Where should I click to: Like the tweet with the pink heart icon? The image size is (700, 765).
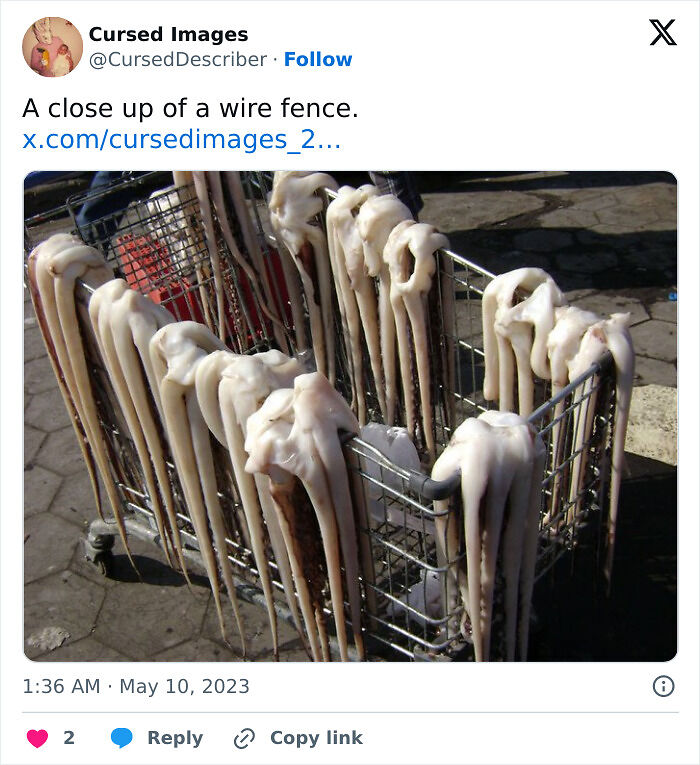tap(37, 738)
